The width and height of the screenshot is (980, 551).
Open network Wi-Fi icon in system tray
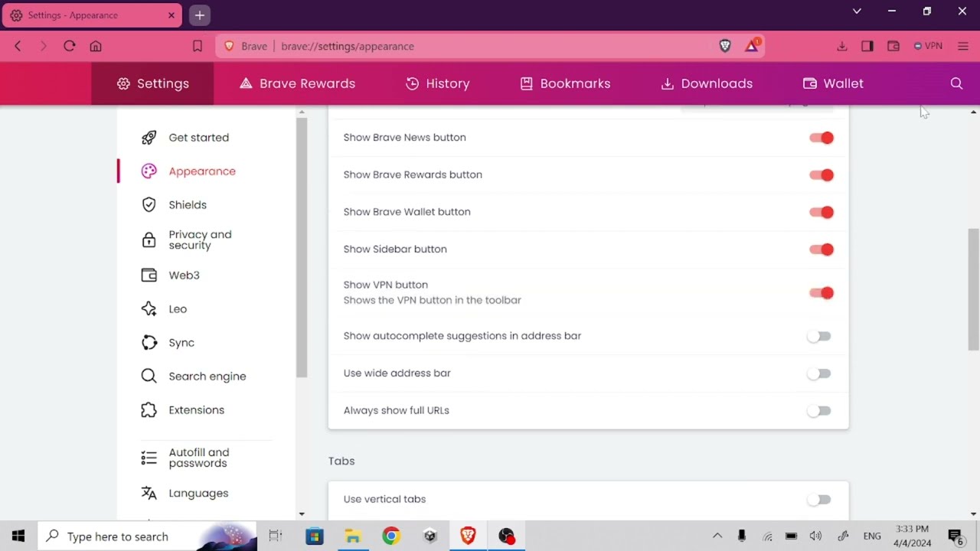tap(768, 536)
